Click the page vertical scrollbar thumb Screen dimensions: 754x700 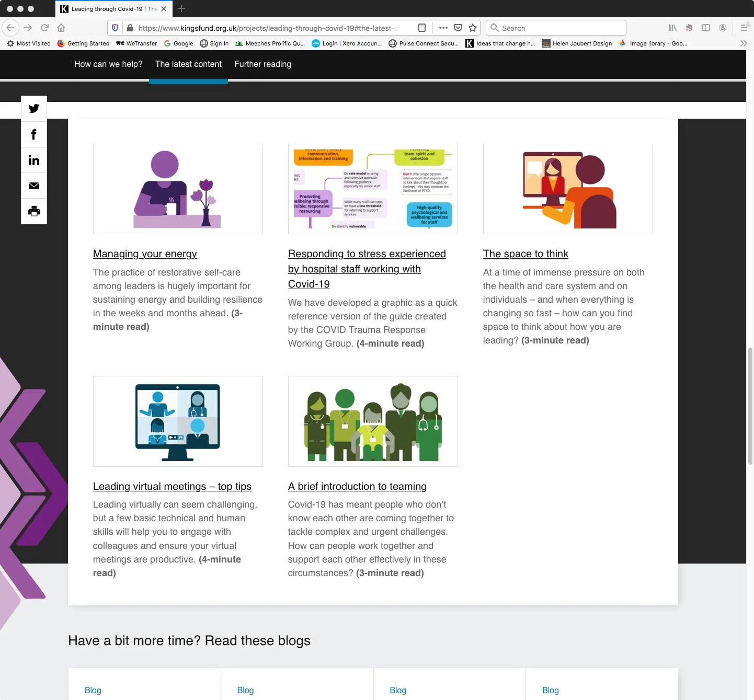tap(750, 406)
